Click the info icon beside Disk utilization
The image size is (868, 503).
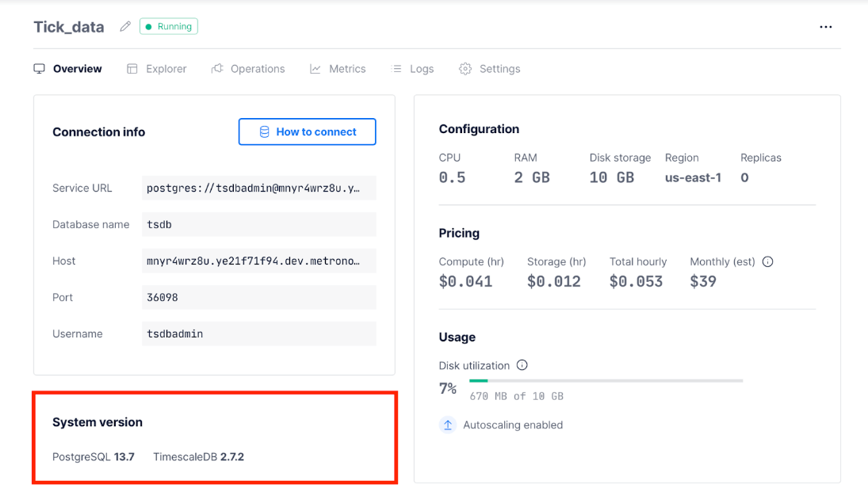522,365
